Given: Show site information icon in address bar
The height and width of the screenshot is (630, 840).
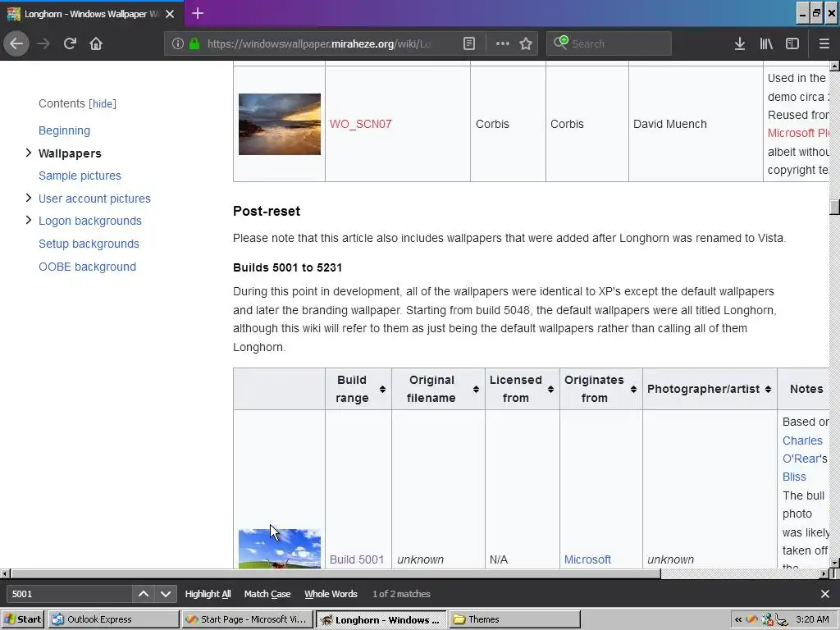Looking at the screenshot, I should coord(177,43).
